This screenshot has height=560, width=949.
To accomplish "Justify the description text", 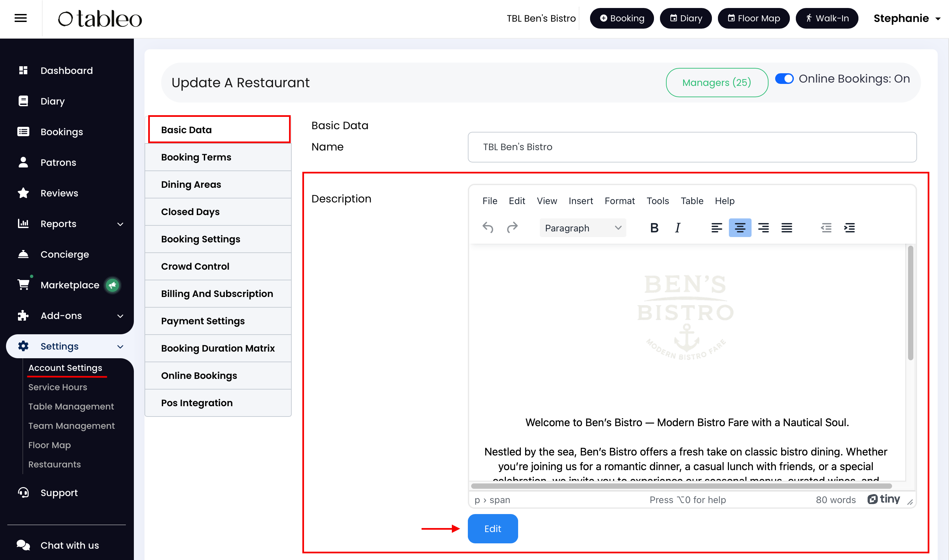I will click(x=787, y=227).
